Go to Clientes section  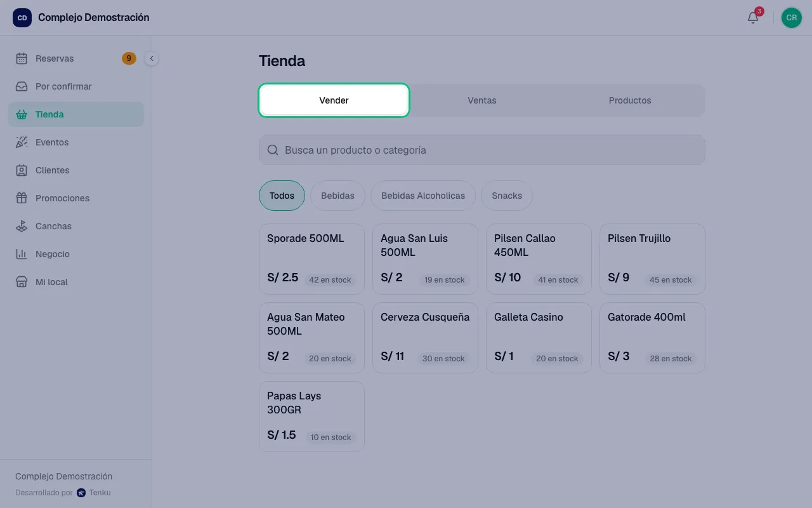(x=76, y=170)
